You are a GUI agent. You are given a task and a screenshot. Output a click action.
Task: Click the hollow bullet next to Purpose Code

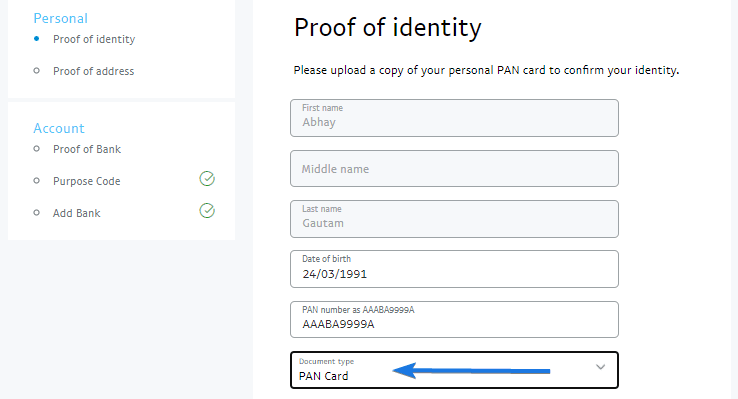(37, 181)
